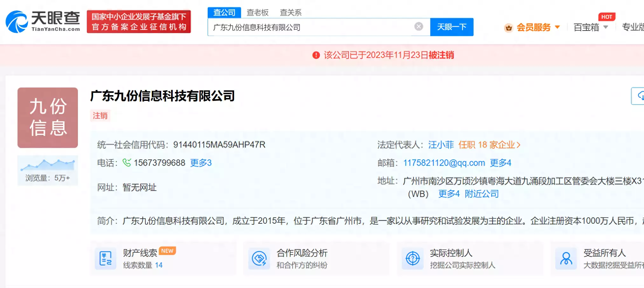644x288 pixels.
Task: Click the 财产线索 document icon
Action: (x=106, y=258)
